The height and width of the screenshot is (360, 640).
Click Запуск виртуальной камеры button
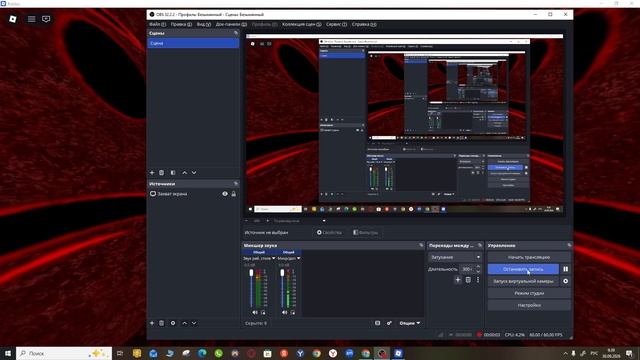click(523, 281)
